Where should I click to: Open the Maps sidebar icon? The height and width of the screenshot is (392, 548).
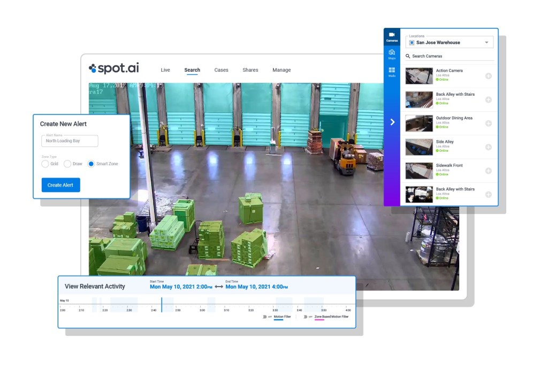click(x=392, y=54)
